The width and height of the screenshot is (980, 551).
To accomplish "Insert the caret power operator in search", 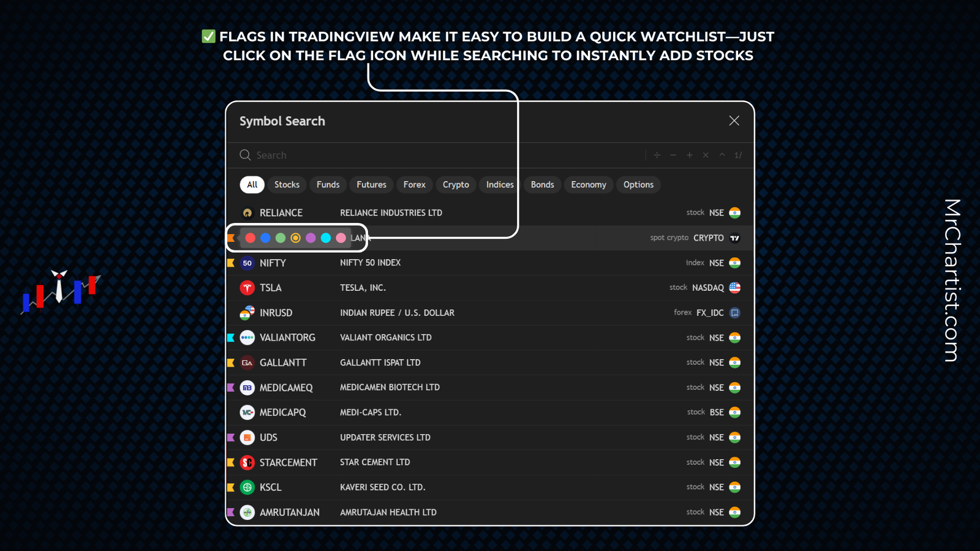I will click(x=722, y=156).
